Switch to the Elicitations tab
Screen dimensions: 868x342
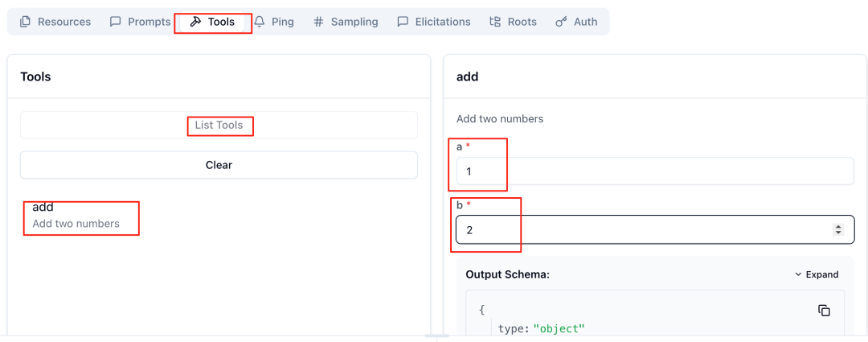click(x=434, y=22)
